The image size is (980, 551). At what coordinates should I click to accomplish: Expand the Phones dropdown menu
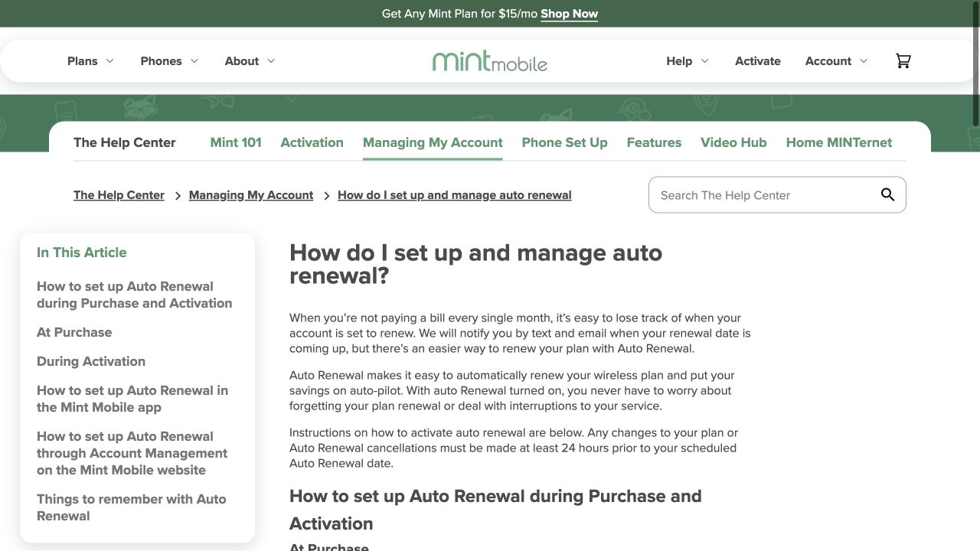pos(169,61)
